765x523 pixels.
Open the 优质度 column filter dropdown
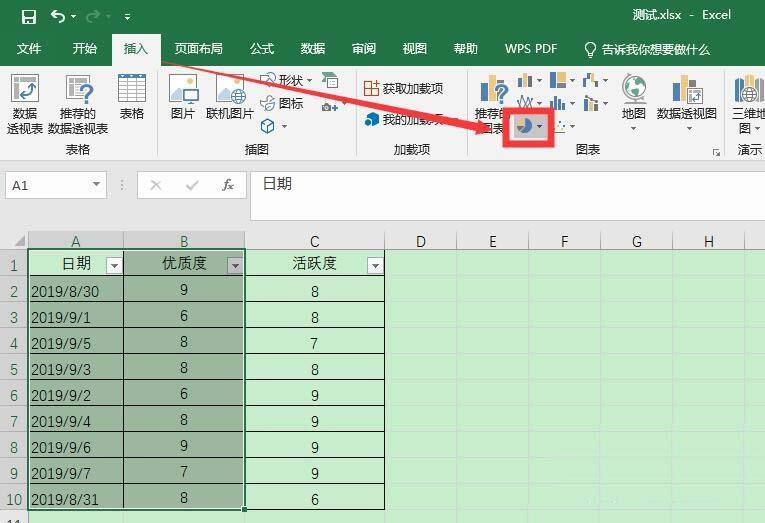(234, 265)
